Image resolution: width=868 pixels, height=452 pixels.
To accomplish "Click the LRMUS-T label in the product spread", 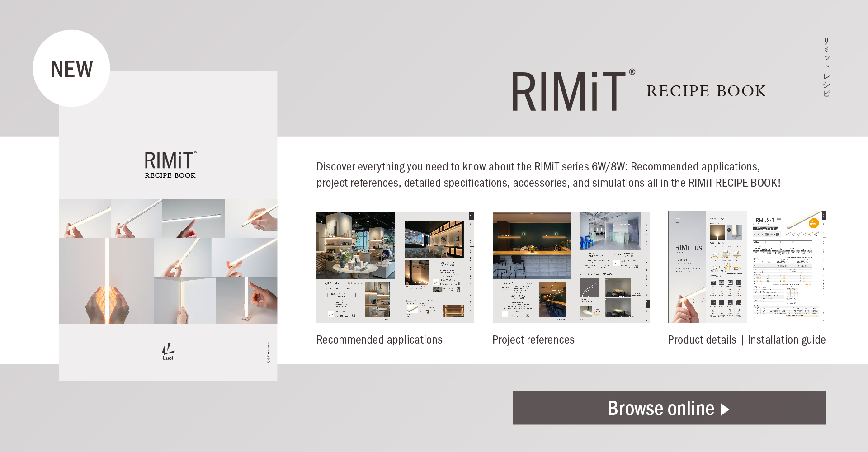I will 764,221.
